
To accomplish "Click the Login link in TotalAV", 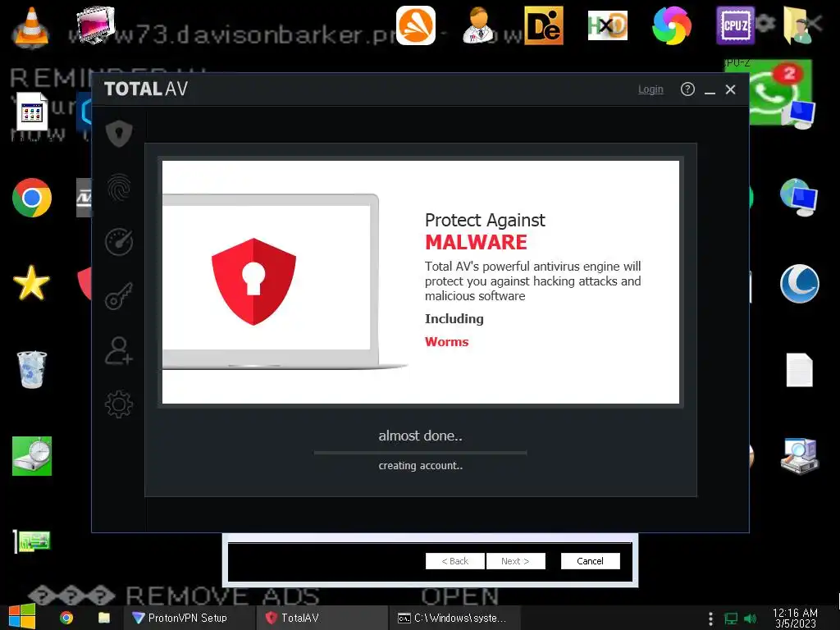I will 651,89.
